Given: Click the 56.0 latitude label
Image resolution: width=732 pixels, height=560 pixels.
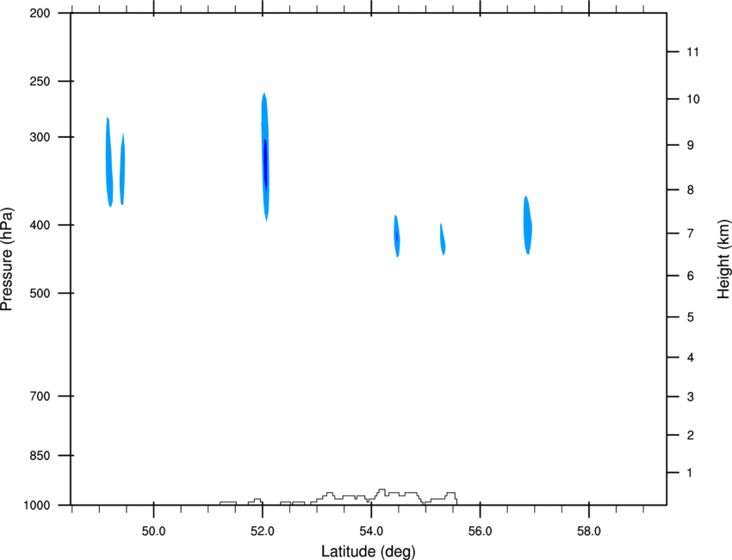Looking at the screenshot, I should tap(480, 532).
